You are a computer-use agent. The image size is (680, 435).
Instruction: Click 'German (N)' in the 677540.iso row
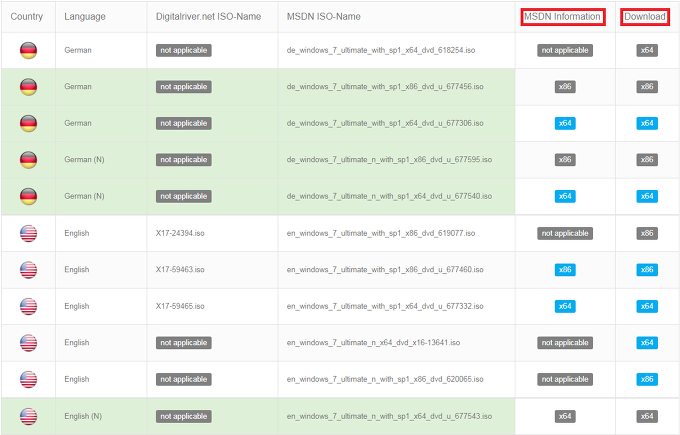84,196
